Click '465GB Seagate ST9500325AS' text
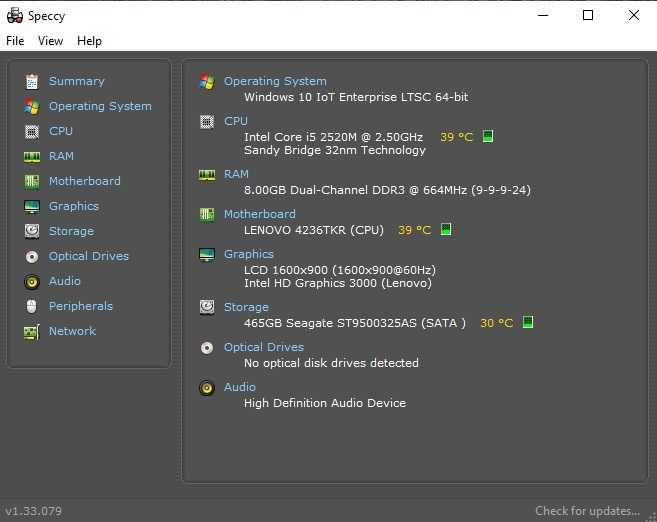This screenshot has height=522, width=657. (x=330, y=323)
